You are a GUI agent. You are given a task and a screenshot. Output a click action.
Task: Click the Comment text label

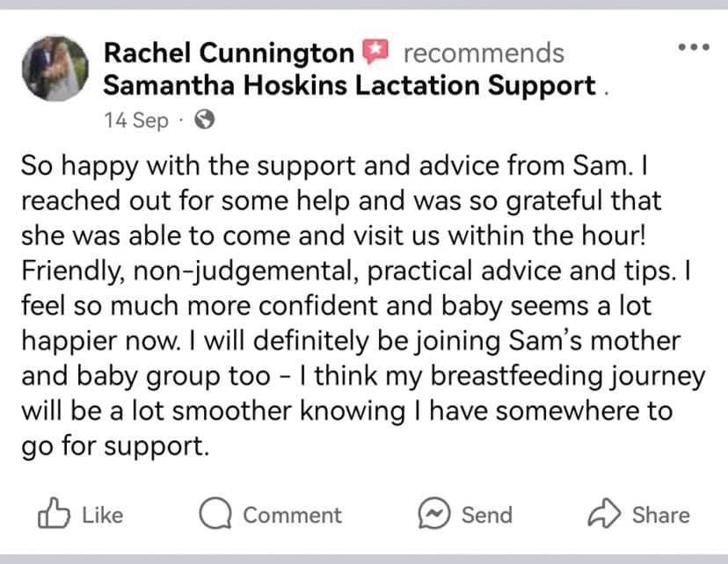pyautogui.click(x=293, y=515)
